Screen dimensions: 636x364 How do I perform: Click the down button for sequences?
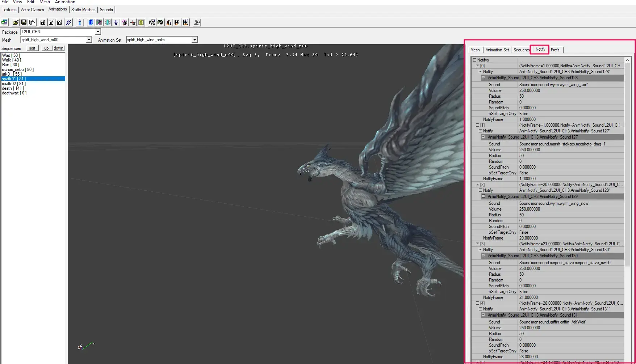[x=58, y=48]
